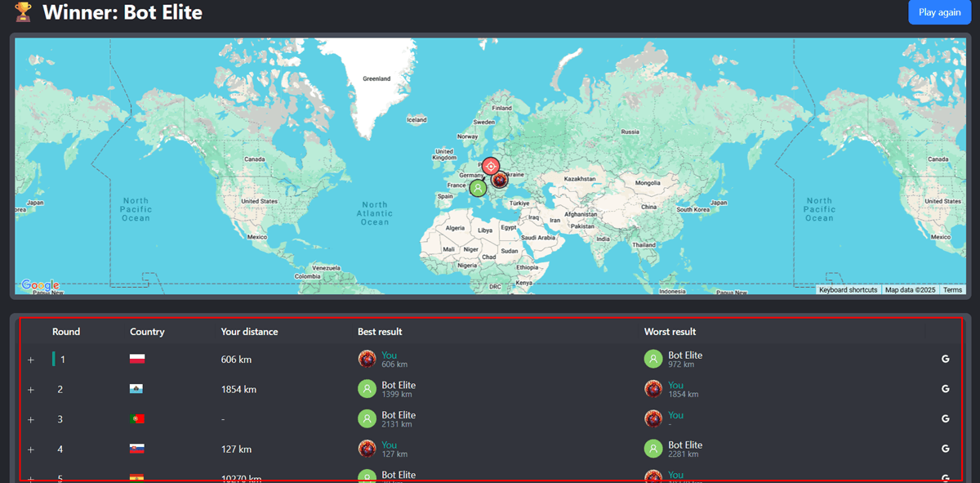Click Google icon for round 3
This screenshot has height=483, width=980.
click(945, 419)
